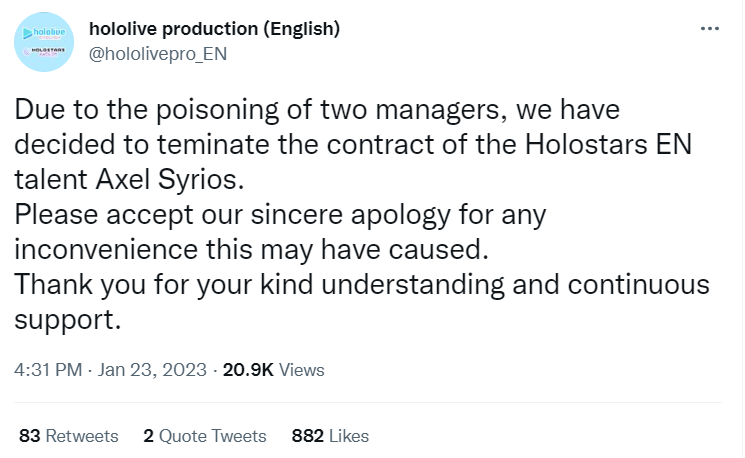Open the 882 Likes list
Screen dimensions: 745x458
(x=329, y=436)
